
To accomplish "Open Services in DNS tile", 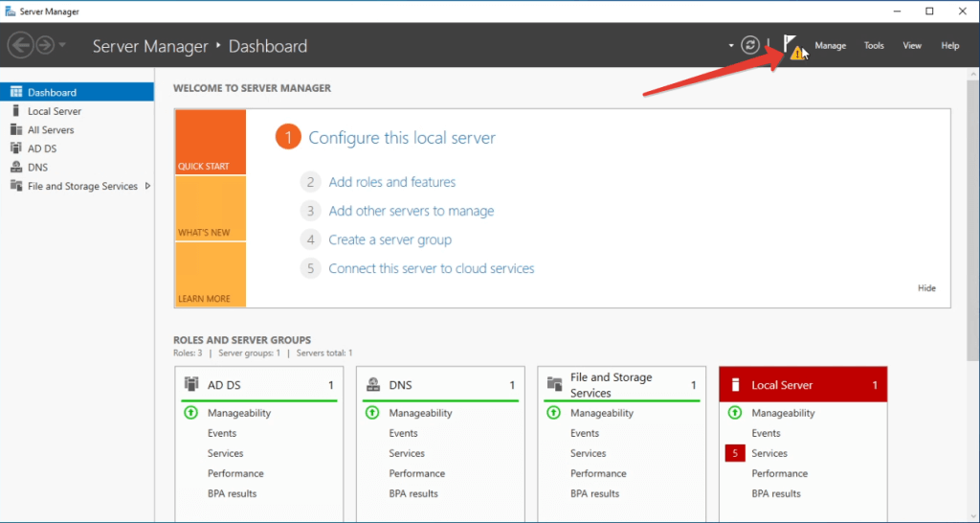I will coord(407,453).
